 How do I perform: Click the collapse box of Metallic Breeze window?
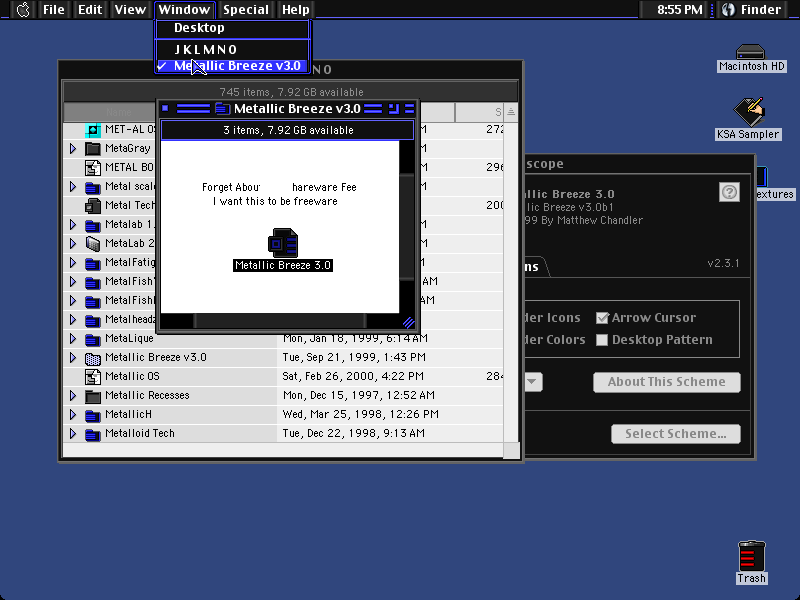[x=409, y=109]
